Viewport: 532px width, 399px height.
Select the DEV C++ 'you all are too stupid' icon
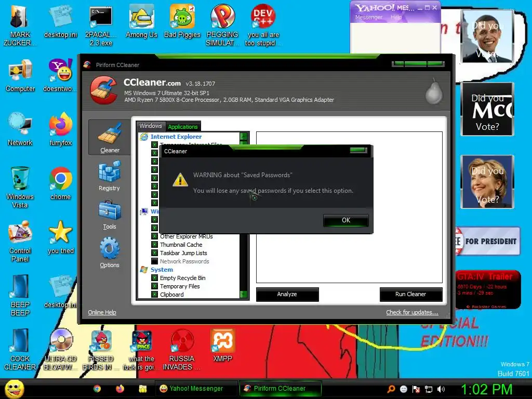263,25
